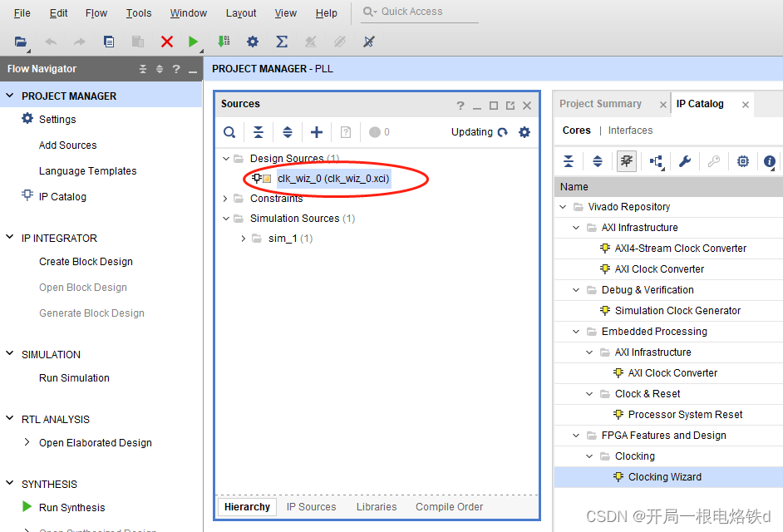Image resolution: width=783 pixels, height=532 pixels.
Task: Click the IP Catalog info icon
Action: [770, 161]
